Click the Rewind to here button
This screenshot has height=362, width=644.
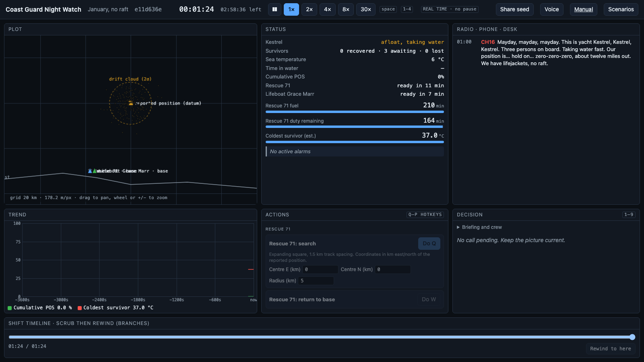611,349
